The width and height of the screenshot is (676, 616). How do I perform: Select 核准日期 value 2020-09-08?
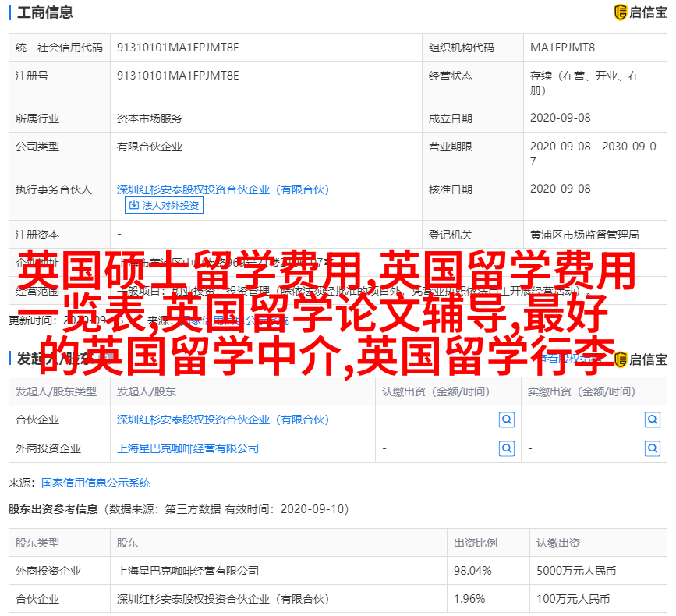pyautogui.click(x=560, y=189)
